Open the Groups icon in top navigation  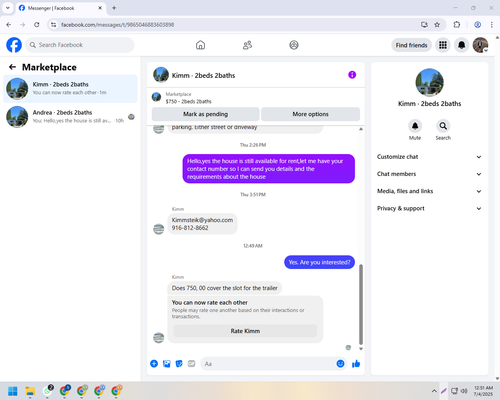coord(294,45)
